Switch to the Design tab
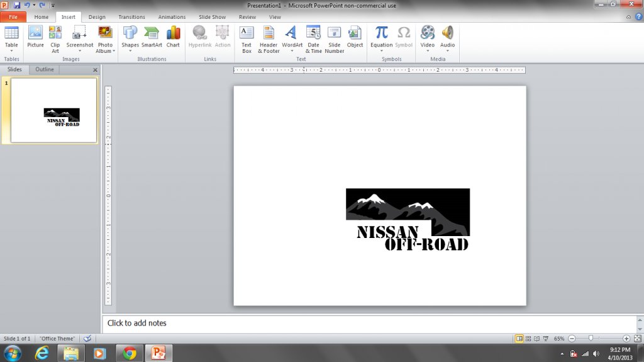Viewport: 644px width, 362px height. pos(97,17)
